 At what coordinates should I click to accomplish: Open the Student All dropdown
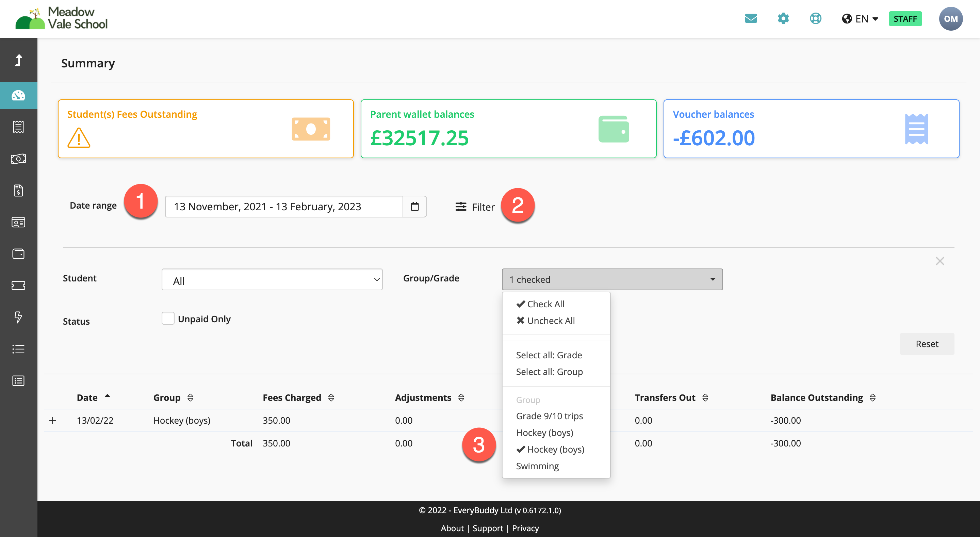pyautogui.click(x=272, y=280)
